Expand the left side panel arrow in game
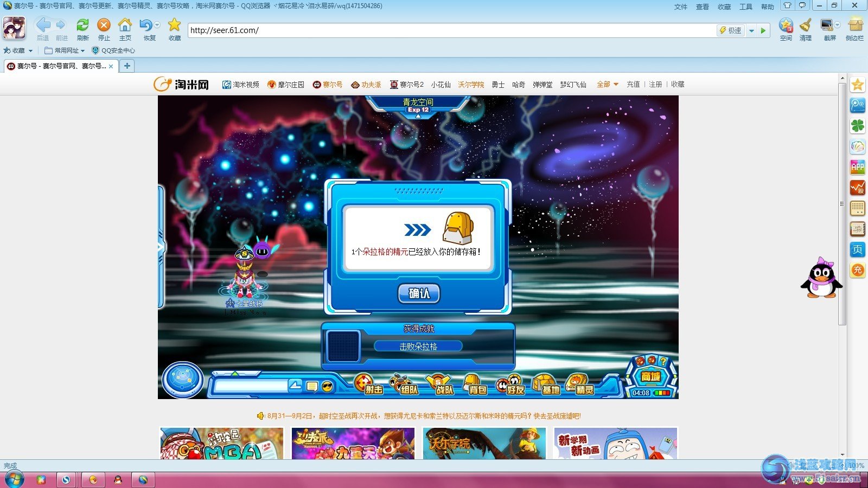868x488 pixels. click(x=161, y=247)
